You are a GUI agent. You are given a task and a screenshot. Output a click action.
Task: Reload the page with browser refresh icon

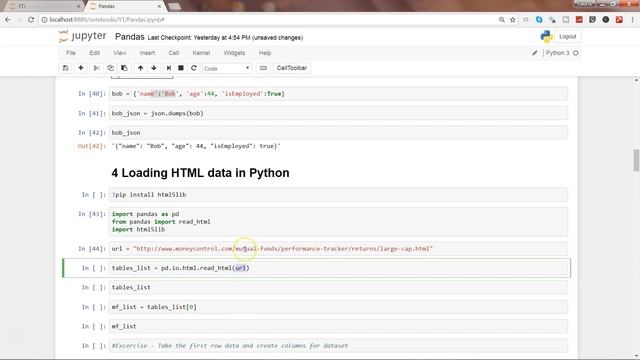click(31, 20)
